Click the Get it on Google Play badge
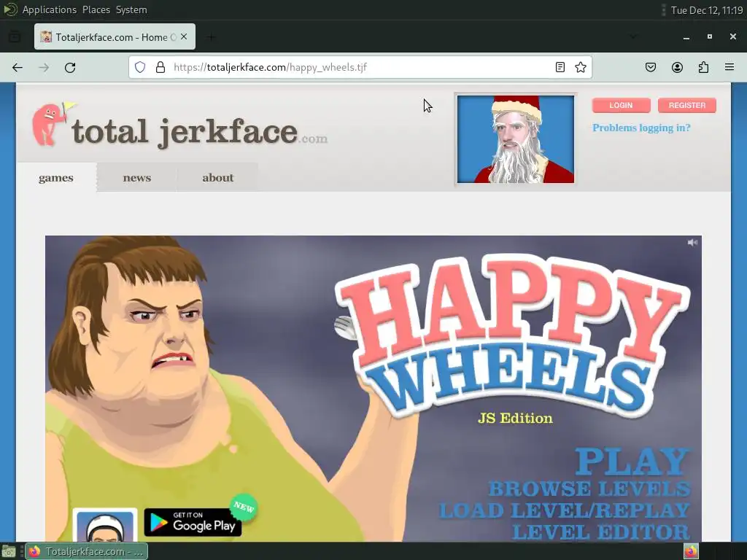Viewport: 747px width, 560px height. 193,522
